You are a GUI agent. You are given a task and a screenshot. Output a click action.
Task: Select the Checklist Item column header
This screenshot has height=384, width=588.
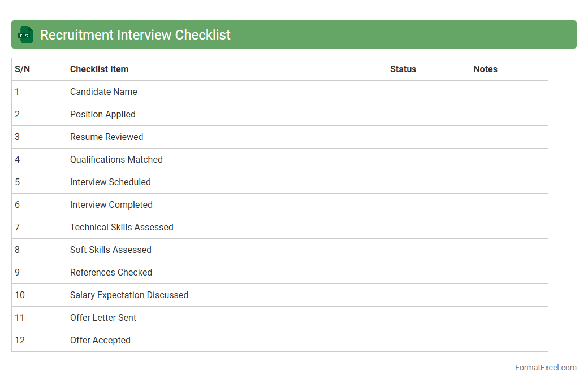[99, 69]
